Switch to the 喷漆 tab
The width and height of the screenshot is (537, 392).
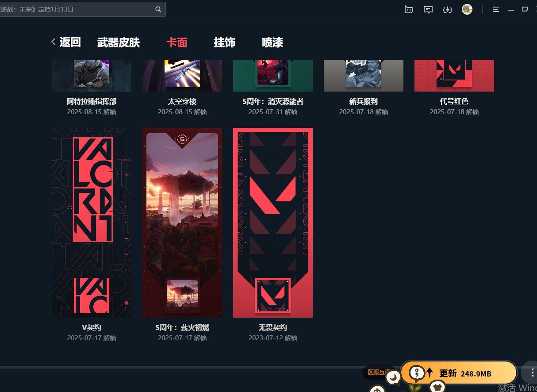tap(272, 42)
